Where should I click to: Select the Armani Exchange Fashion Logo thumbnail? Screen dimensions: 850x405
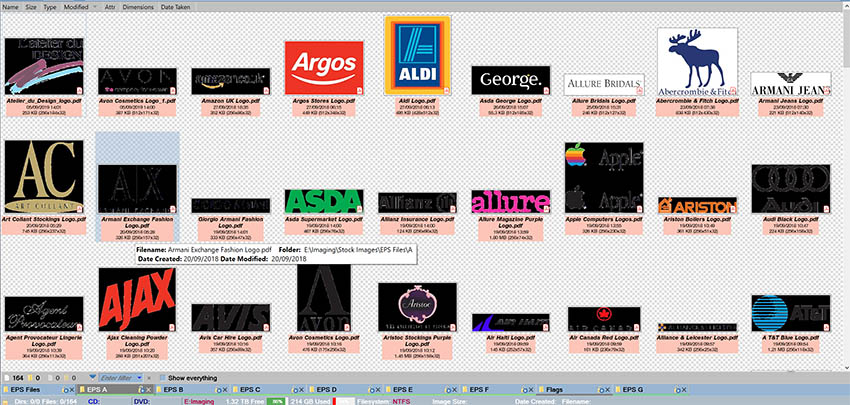137,189
